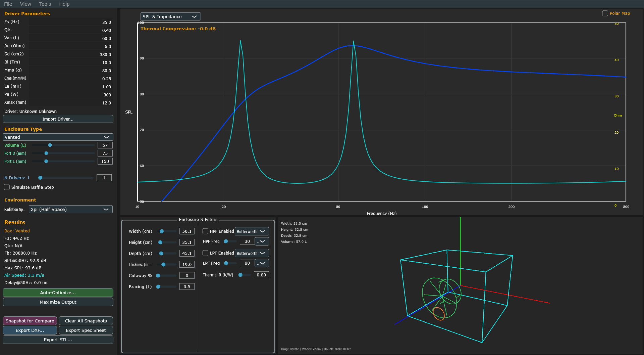Open SPL & Impedance graph dropdown
This screenshot has width=644, height=355.
pyautogui.click(x=170, y=16)
